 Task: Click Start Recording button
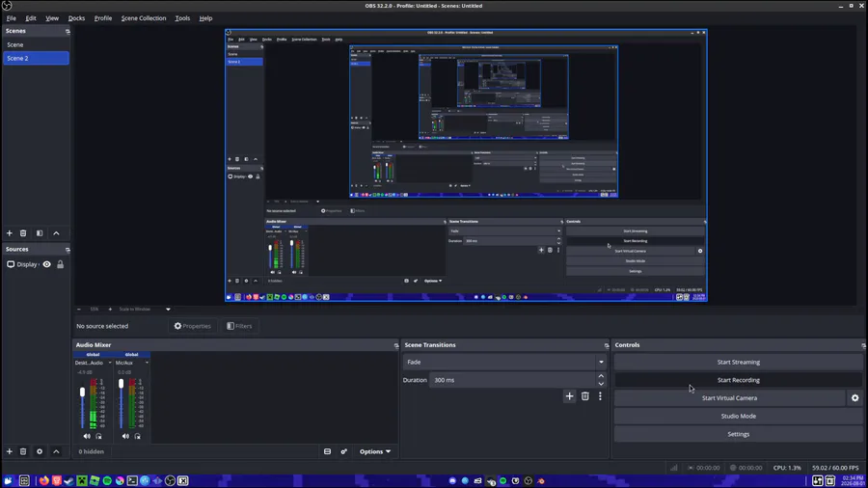pyautogui.click(x=739, y=380)
